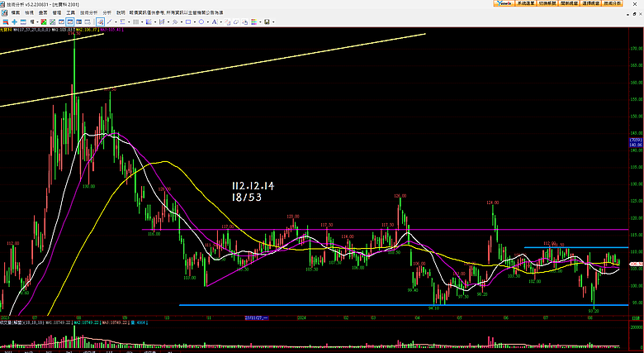The height and width of the screenshot is (353, 644).
Task: Open dropdown arrow beside fan lines tool
Action: tap(155, 21)
